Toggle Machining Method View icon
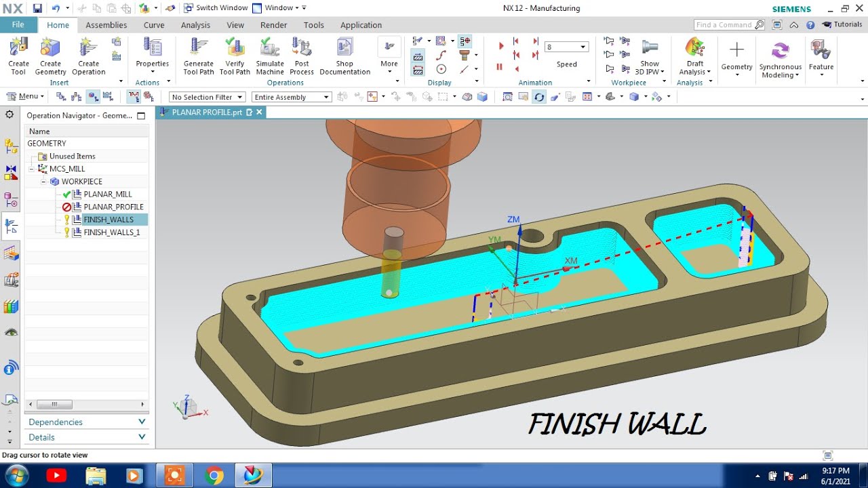Screen dimensions: 868x488 pyautogui.click(x=108, y=97)
